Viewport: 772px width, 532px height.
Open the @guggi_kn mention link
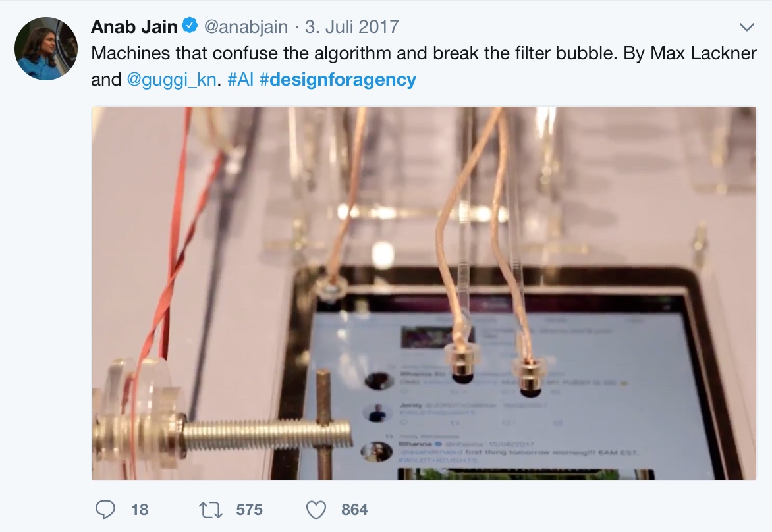tap(171, 80)
